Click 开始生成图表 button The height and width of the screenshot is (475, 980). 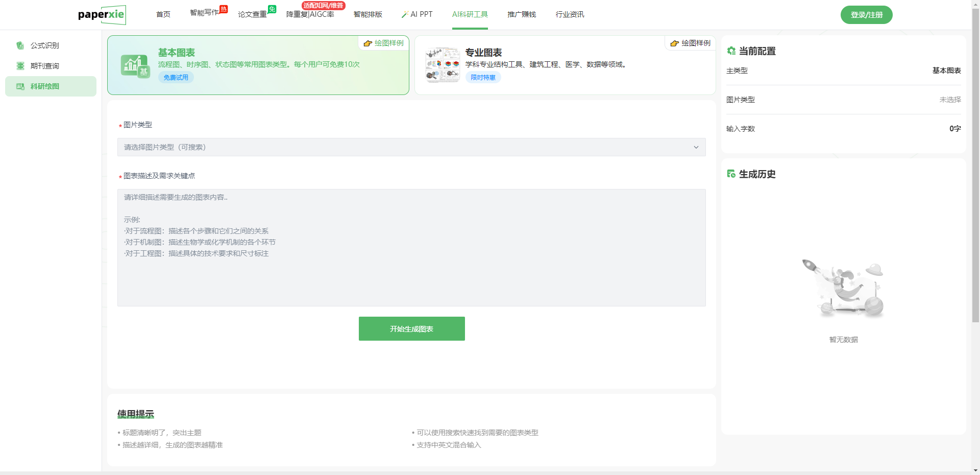tap(412, 328)
